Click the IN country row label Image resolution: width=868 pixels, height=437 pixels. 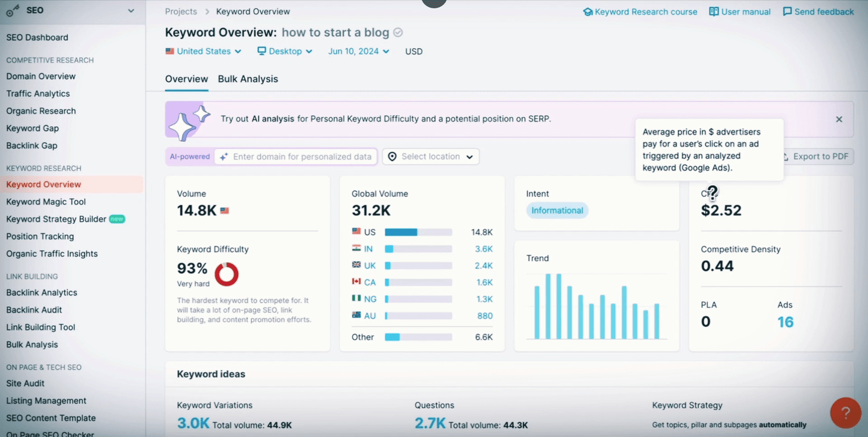368,249
